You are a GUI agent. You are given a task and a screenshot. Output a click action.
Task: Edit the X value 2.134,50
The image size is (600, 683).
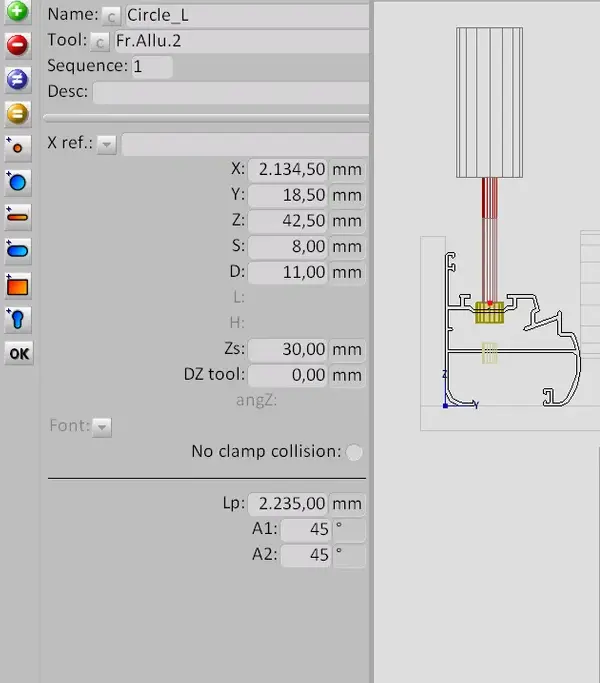pyautogui.click(x=288, y=169)
